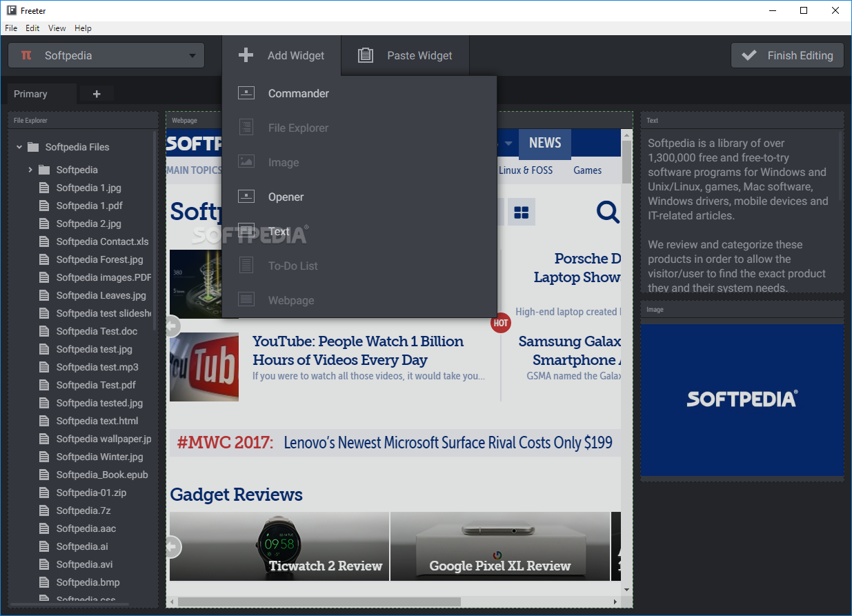Screen dimensions: 852x616
Task: Open the File menu
Action: pos(11,28)
